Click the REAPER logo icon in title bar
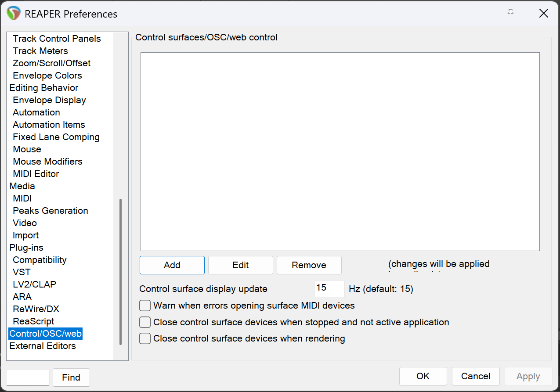 pos(14,14)
